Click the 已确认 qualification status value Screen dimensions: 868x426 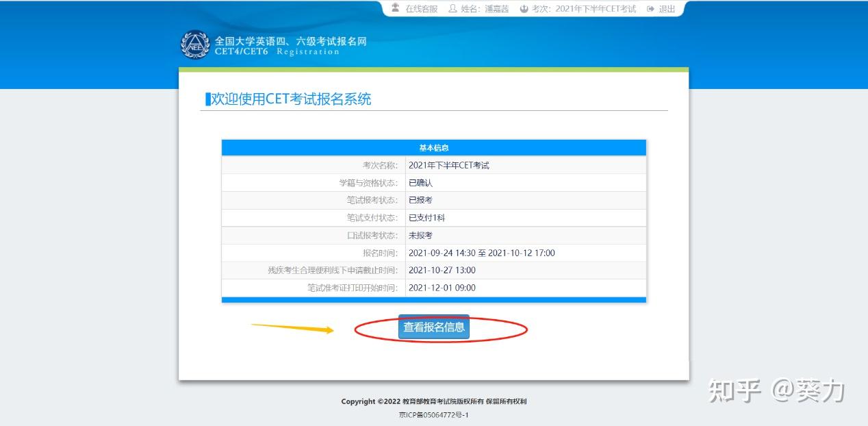[420, 182]
